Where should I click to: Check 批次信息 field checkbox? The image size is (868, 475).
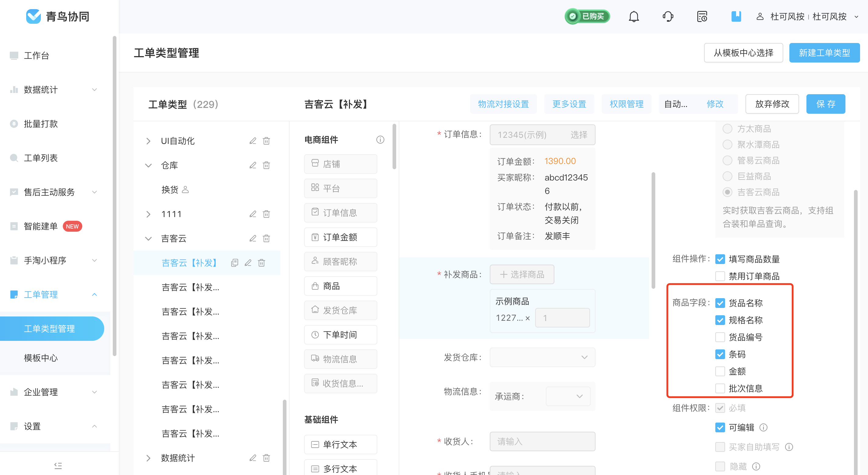[720, 388]
